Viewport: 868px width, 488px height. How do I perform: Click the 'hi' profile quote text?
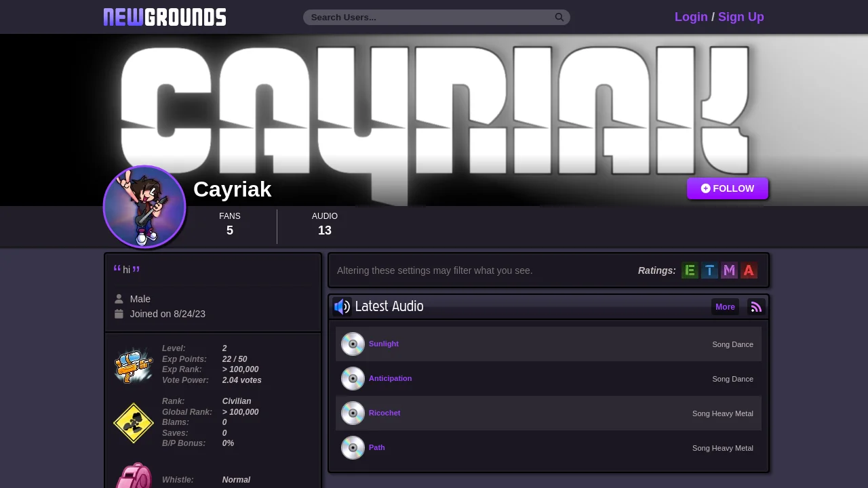126,270
